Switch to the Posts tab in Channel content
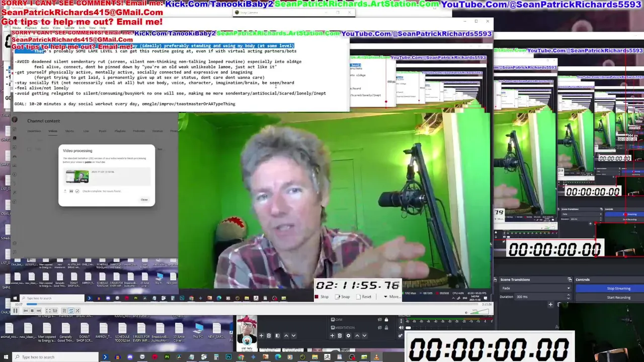The width and height of the screenshot is (644, 362). (x=102, y=131)
